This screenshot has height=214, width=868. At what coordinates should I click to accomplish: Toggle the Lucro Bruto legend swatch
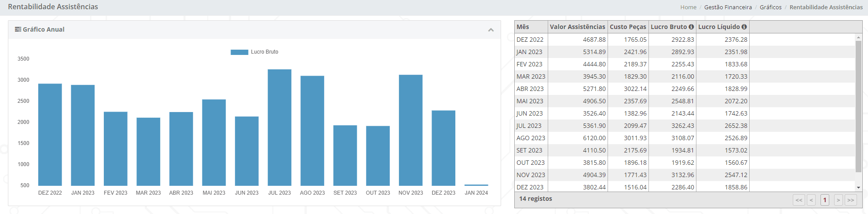pos(239,52)
